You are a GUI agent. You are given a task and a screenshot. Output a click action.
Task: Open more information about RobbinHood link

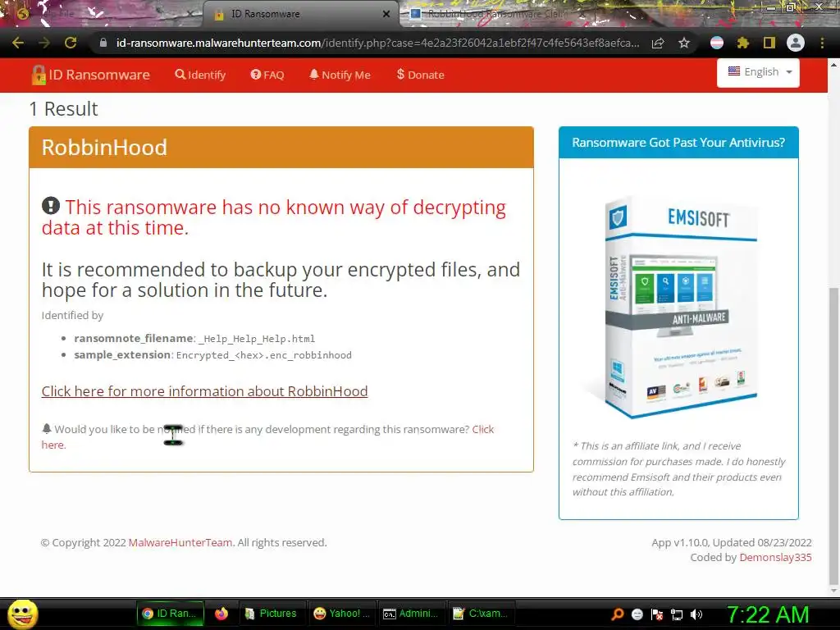[x=204, y=391]
